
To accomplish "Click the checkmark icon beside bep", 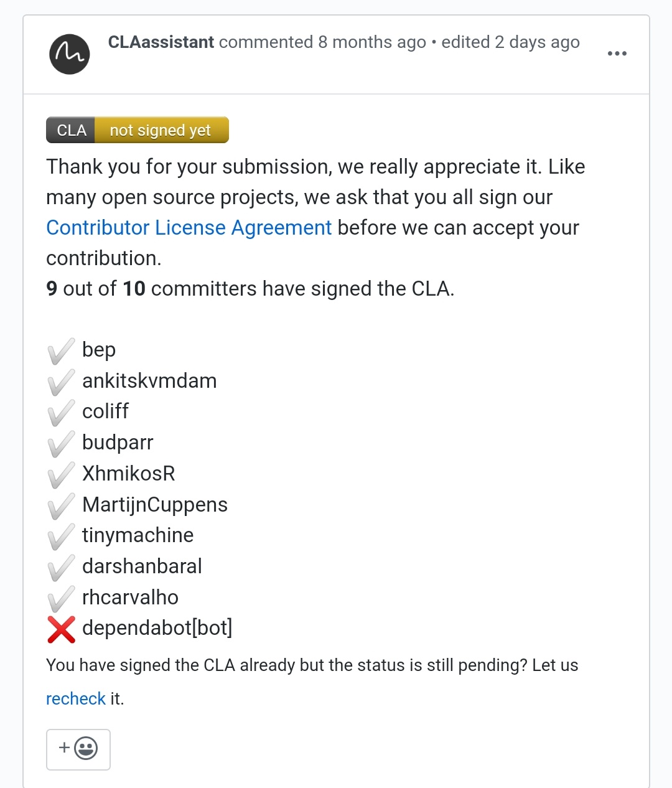I will (61, 351).
